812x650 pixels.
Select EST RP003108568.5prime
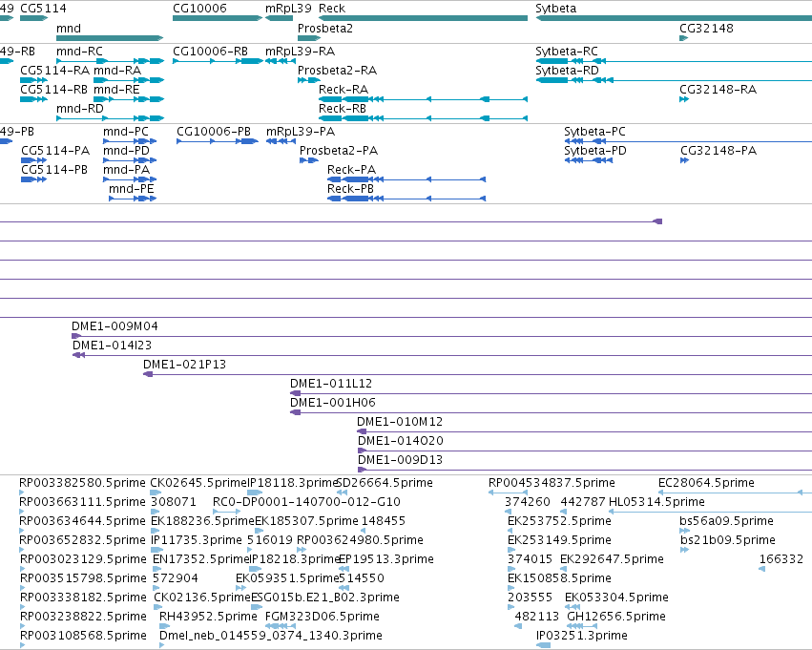83,636
